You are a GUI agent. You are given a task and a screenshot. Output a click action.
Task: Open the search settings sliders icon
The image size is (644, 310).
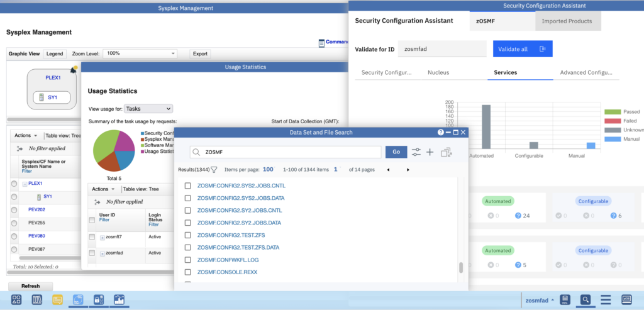[x=416, y=152]
